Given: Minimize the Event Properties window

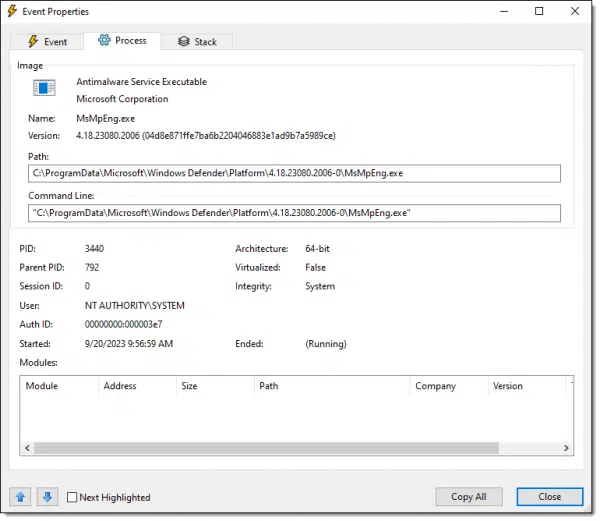Looking at the screenshot, I should coord(504,11).
